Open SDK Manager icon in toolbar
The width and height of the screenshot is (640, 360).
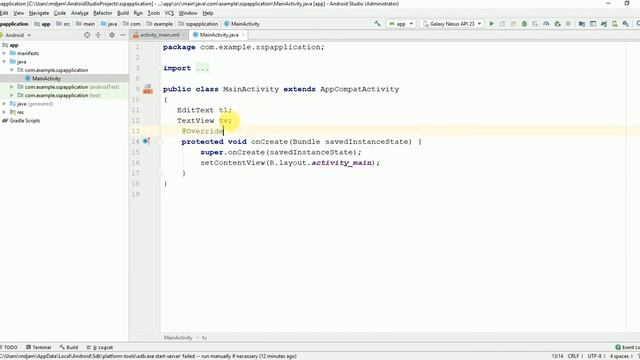[x=625, y=24]
